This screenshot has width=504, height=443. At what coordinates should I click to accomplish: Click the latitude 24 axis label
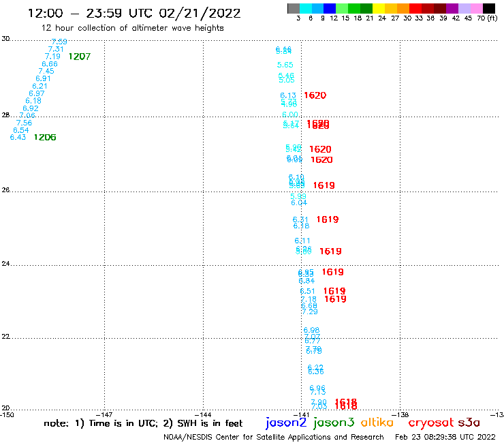(x=5, y=264)
